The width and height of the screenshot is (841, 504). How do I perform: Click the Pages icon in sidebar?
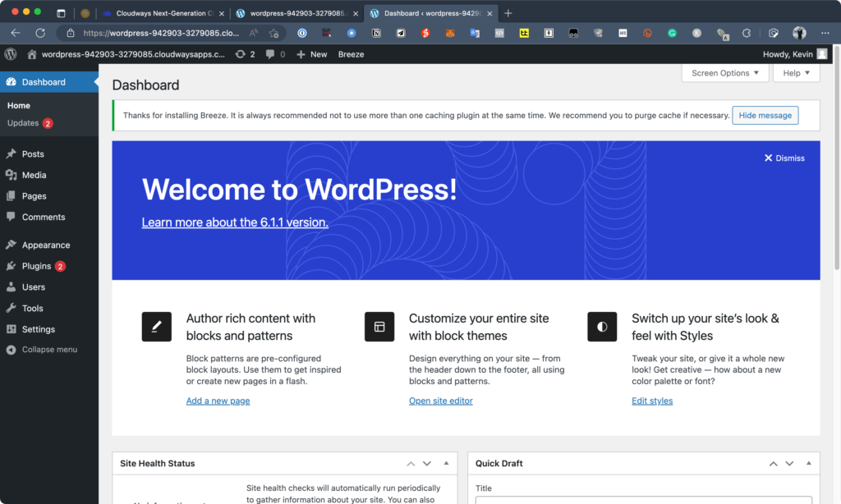click(11, 195)
